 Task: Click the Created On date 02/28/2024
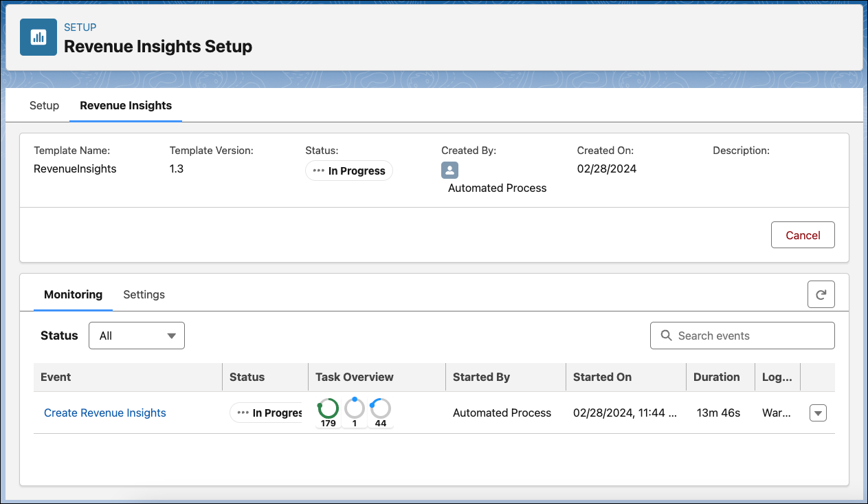pos(607,168)
